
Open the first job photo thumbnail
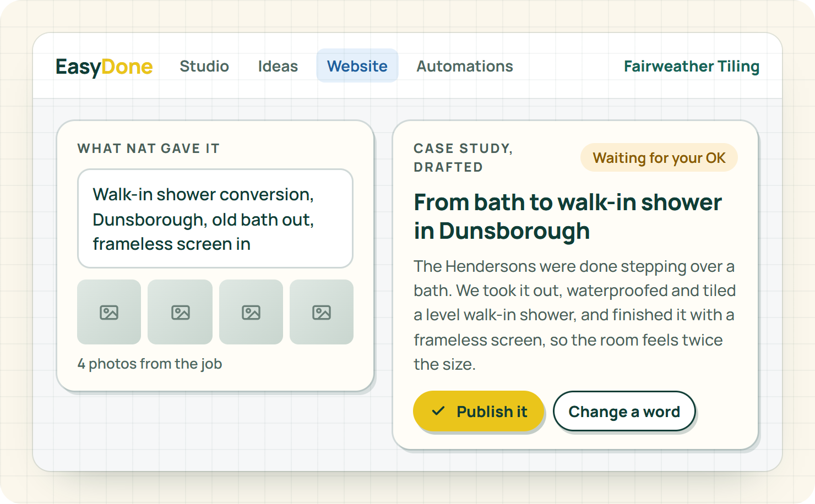(x=109, y=312)
